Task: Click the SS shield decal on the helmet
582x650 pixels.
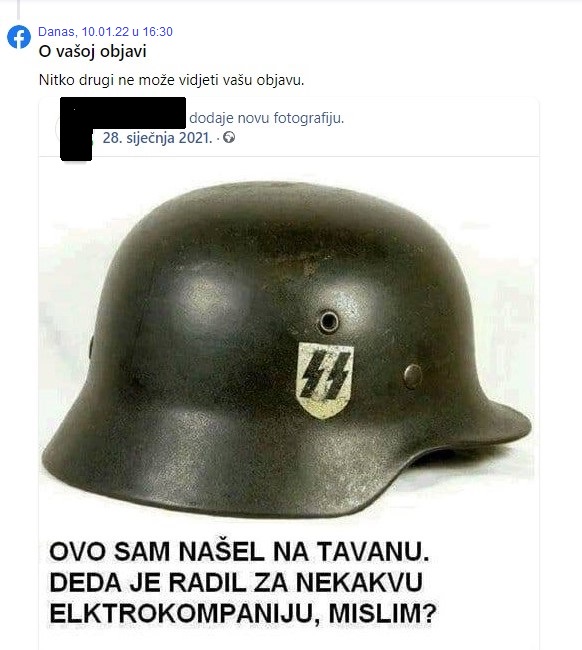Action: pos(325,380)
